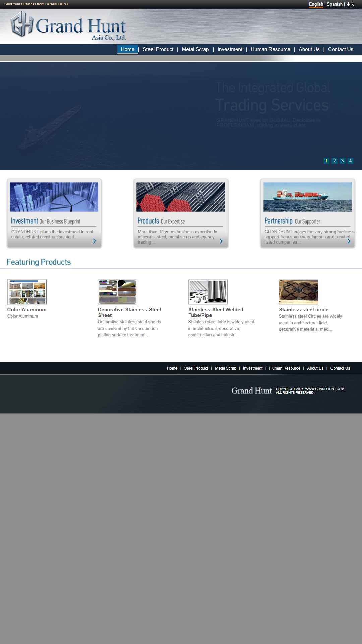Click the Featuring Products heading
The image size is (362, 644).
39,262
